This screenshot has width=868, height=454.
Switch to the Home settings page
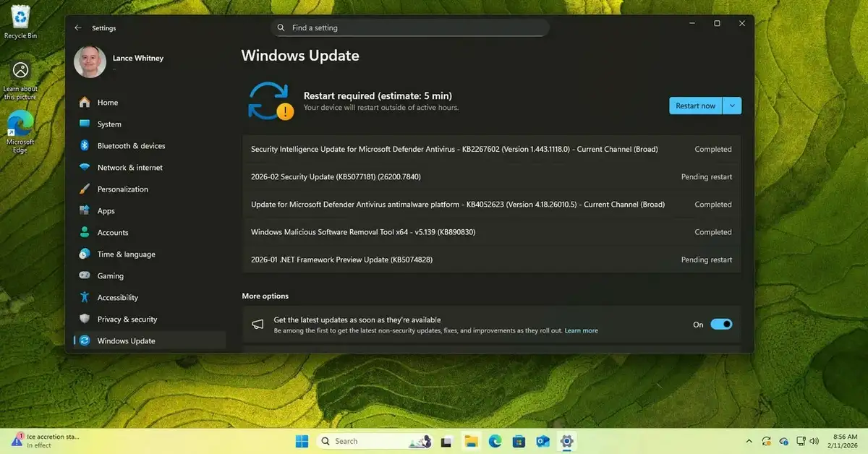click(x=107, y=102)
